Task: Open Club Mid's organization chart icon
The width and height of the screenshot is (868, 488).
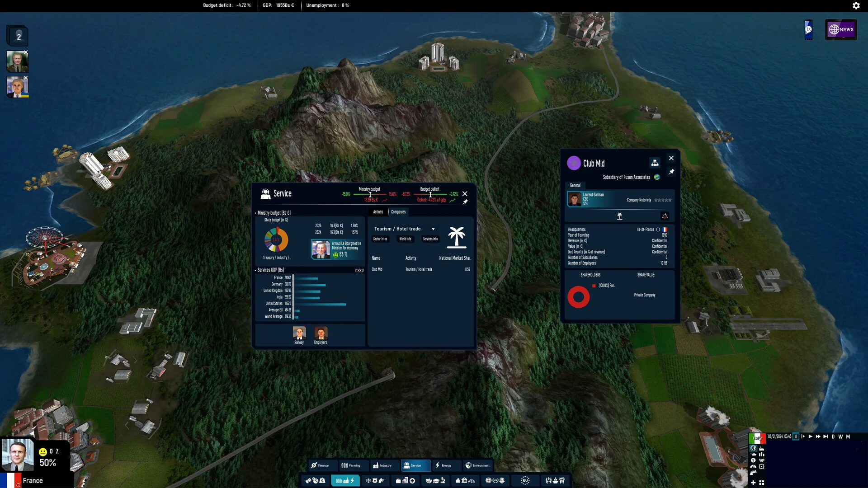Action: click(655, 162)
